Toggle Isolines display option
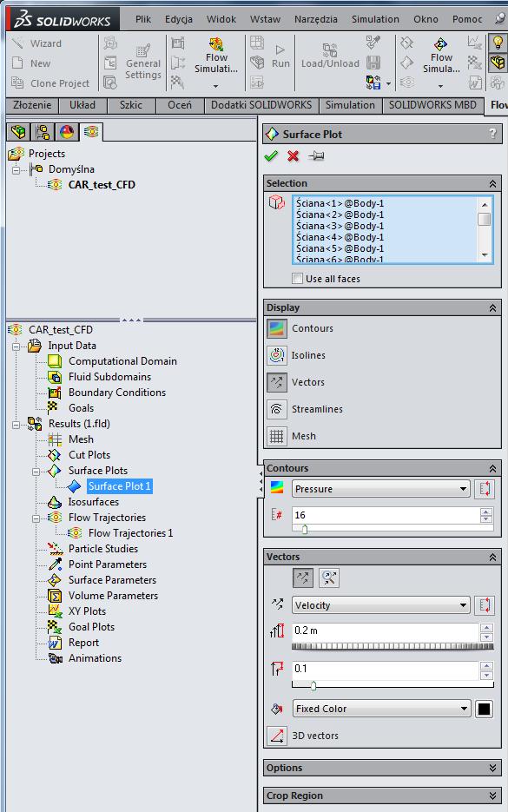This screenshot has height=812, width=508. [276, 356]
